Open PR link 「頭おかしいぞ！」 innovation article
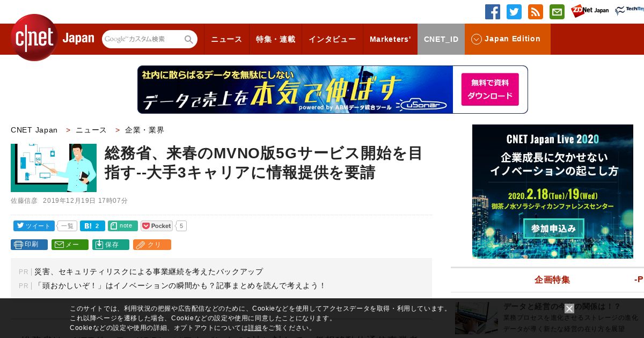This screenshot has width=644, height=338. click(x=180, y=285)
